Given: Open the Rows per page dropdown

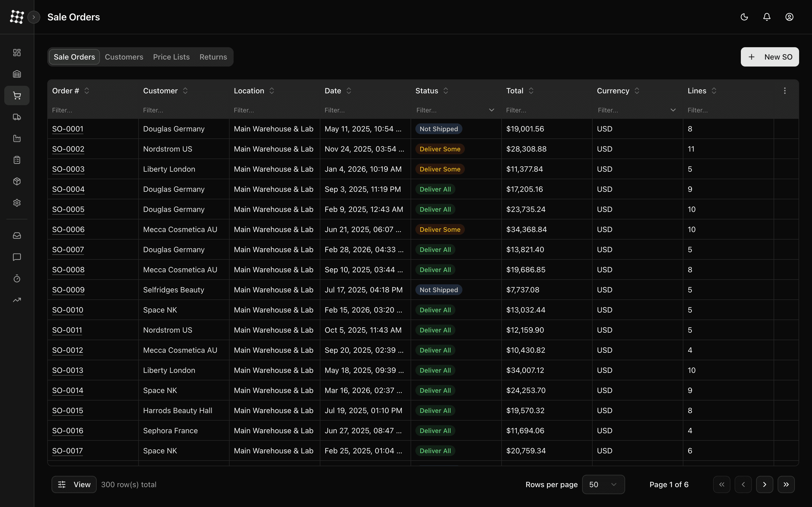Looking at the screenshot, I should tap(603, 484).
